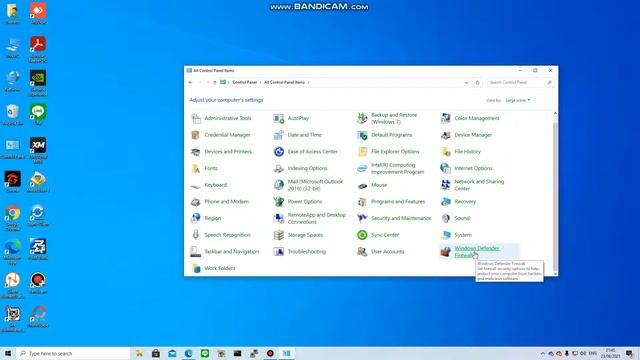This screenshot has width=640, height=360.
Task: Click Control Panel breadcrumb in address bar
Action: (x=244, y=82)
